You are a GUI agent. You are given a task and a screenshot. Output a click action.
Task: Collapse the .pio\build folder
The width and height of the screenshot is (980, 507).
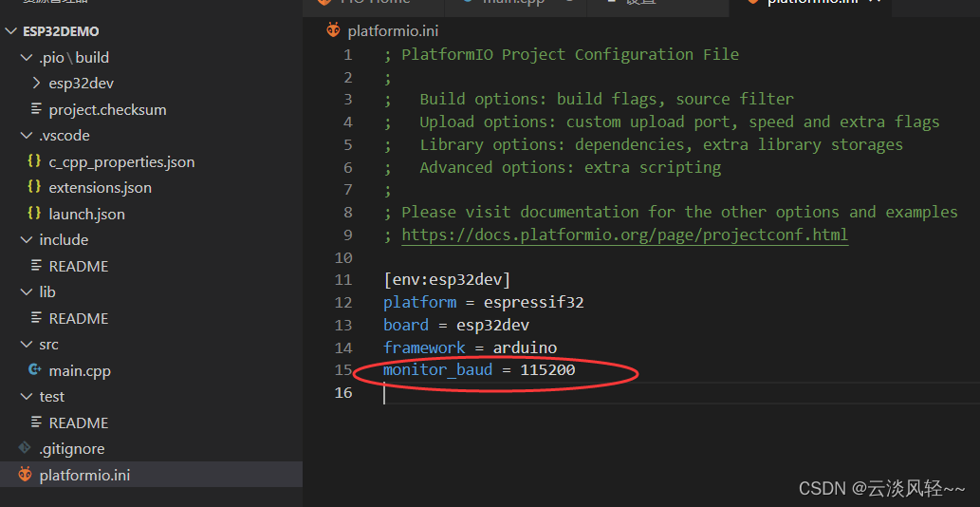tap(27, 58)
